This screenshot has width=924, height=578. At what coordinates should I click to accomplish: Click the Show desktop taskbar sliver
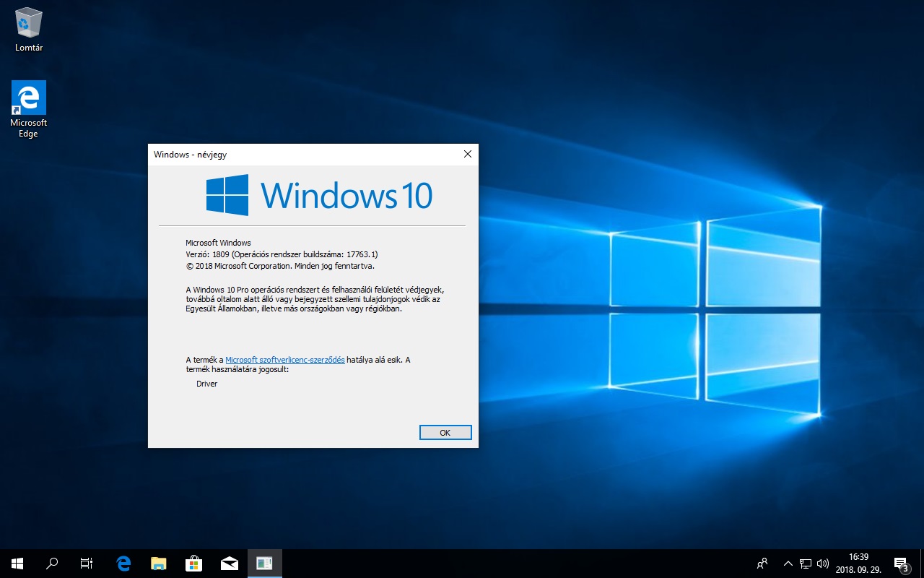pyautogui.click(x=922, y=564)
